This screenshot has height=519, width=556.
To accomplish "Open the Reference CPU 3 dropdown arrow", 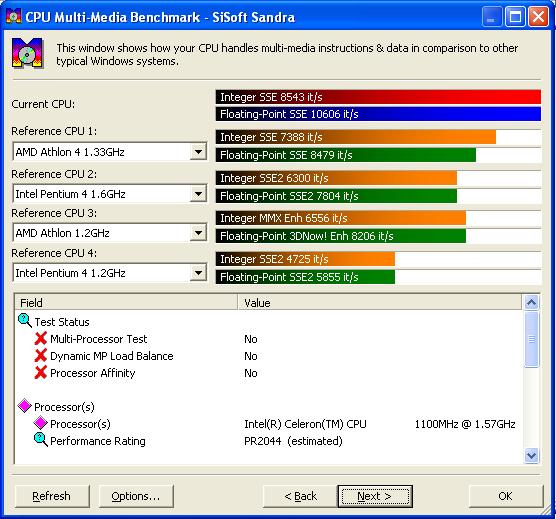I will click(198, 233).
